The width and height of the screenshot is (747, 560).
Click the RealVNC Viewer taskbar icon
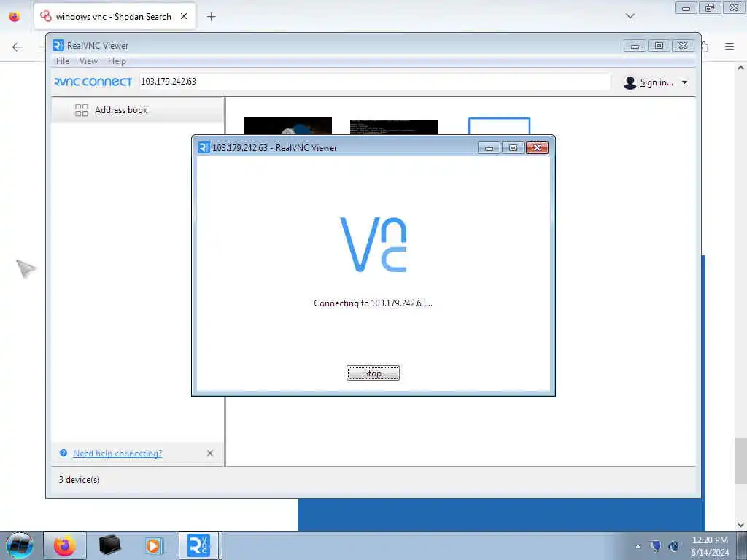point(198,545)
